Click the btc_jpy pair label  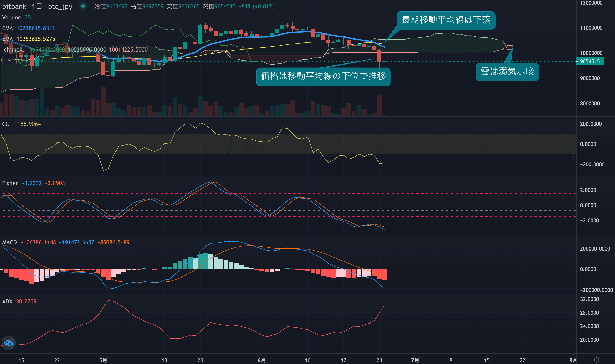click(60, 6)
